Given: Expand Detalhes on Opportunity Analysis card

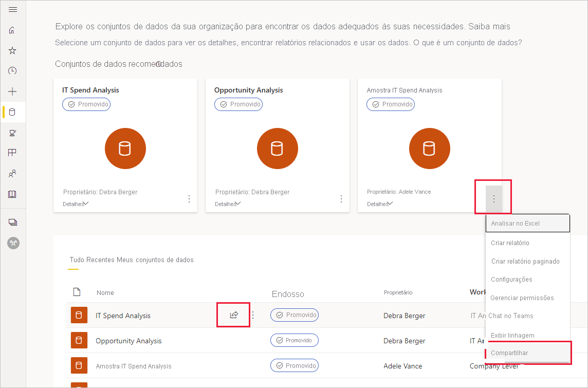Looking at the screenshot, I should 228,204.
